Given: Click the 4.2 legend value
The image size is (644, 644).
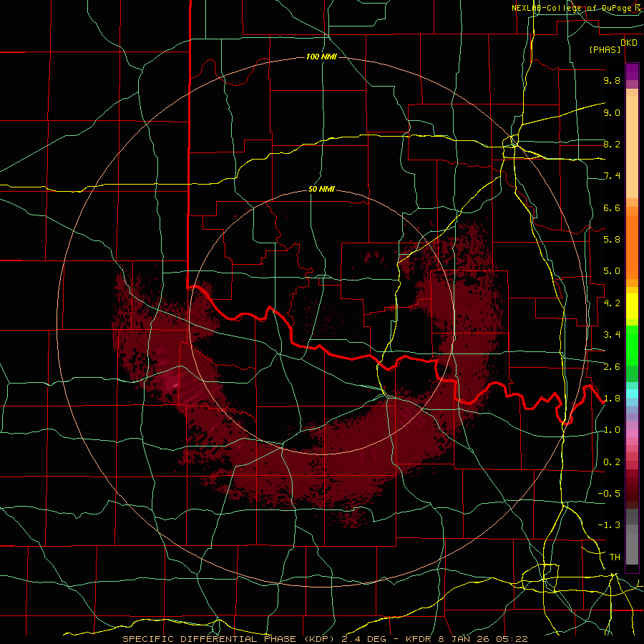Looking at the screenshot, I should [x=612, y=303].
